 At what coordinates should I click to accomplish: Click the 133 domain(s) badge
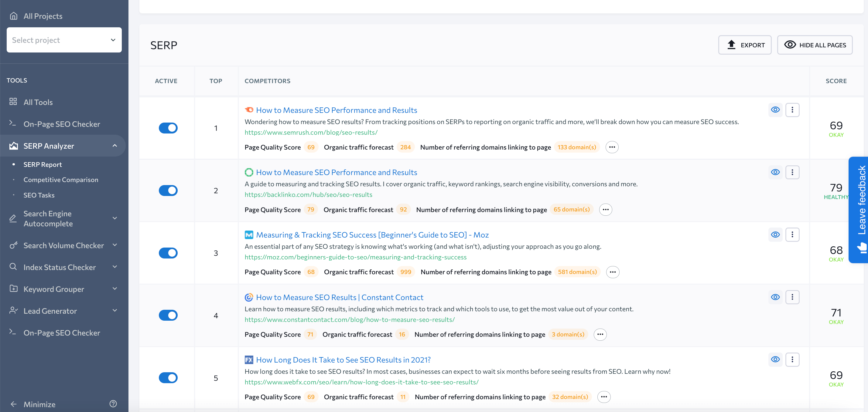click(x=577, y=147)
